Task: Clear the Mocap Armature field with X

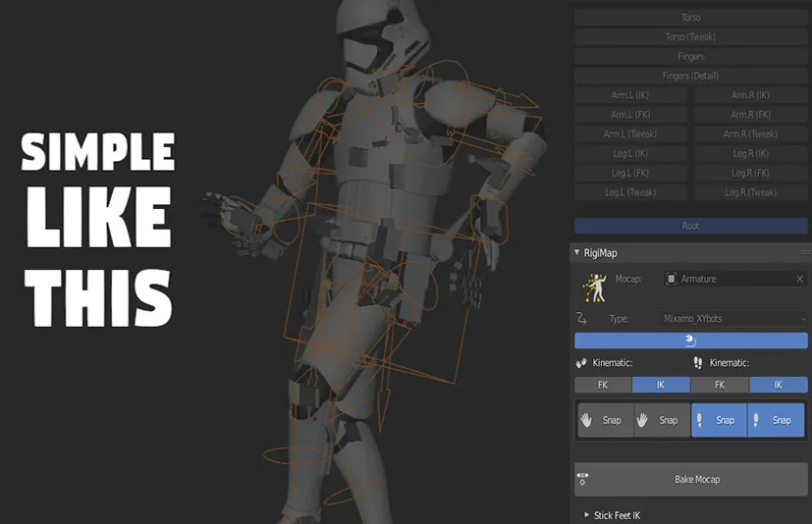Action: pyautogui.click(x=799, y=279)
